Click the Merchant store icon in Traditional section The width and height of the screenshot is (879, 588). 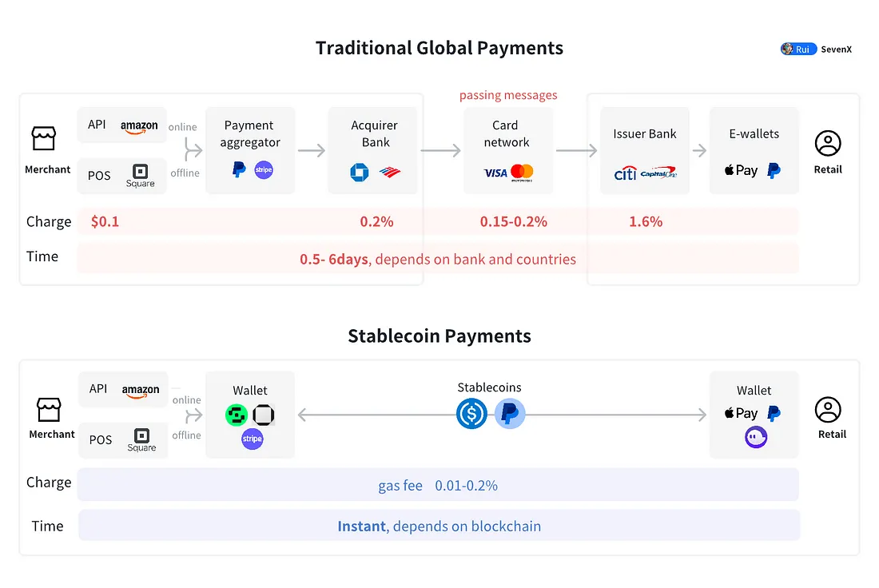pyautogui.click(x=44, y=139)
